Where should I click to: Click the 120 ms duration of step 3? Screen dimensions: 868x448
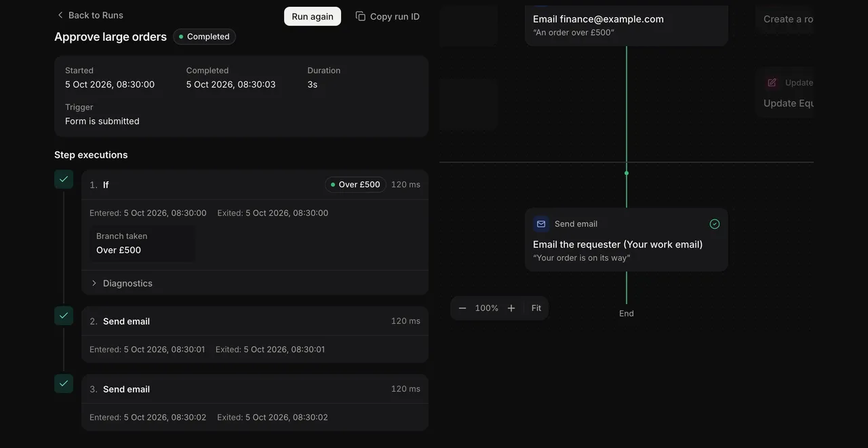tap(406, 389)
